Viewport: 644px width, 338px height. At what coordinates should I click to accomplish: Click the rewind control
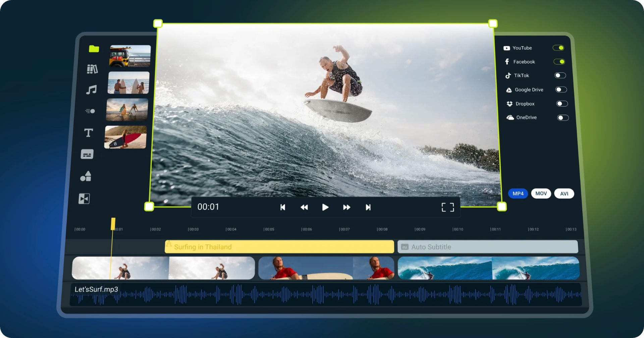click(x=304, y=207)
